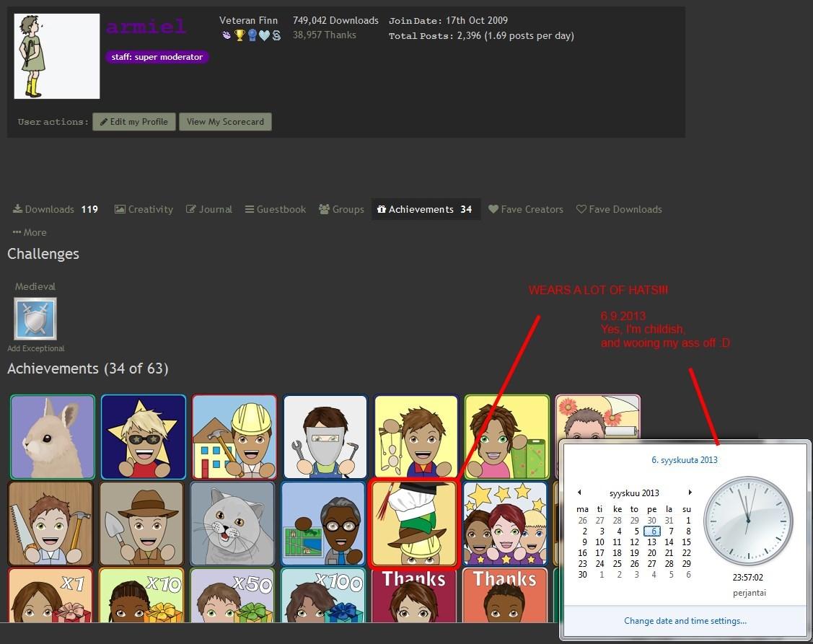Screen dimensions: 813x644
Task: Go to next month in calendar
Action: [690, 493]
